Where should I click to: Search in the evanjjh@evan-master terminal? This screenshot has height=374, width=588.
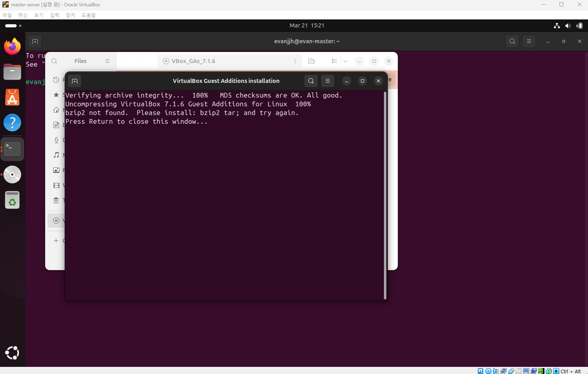[512, 41]
